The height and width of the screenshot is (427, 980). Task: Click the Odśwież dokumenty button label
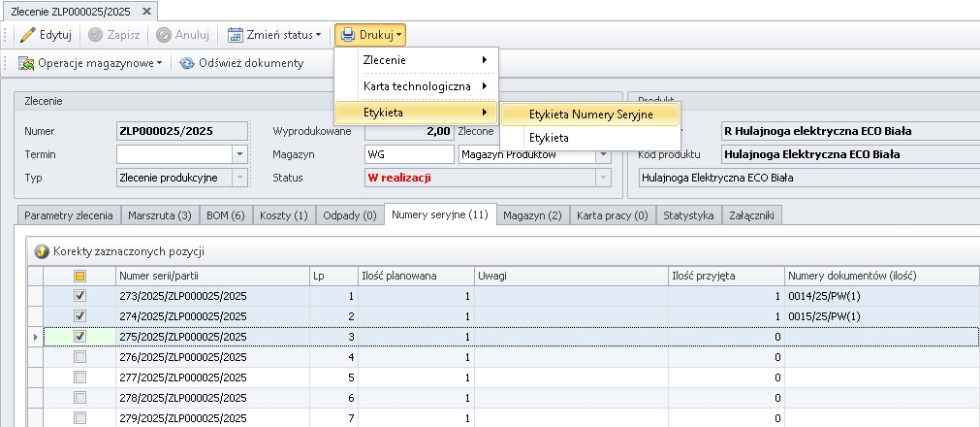pyautogui.click(x=251, y=63)
